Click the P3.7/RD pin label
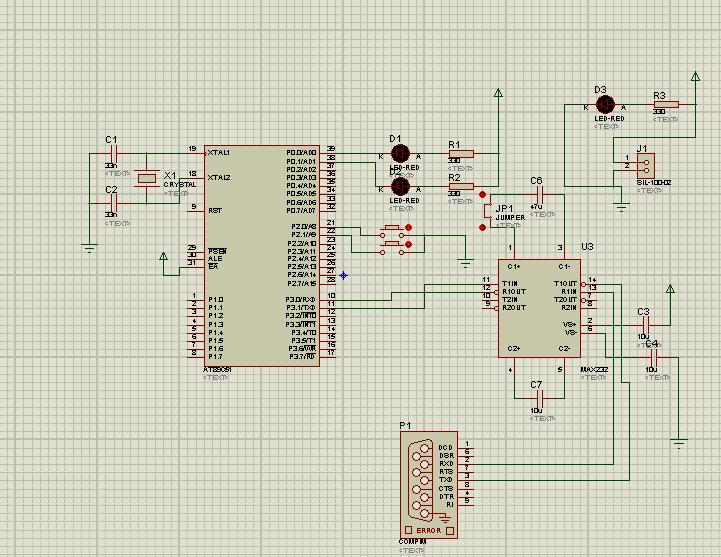This screenshot has width=721, height=557. (302, 357)
